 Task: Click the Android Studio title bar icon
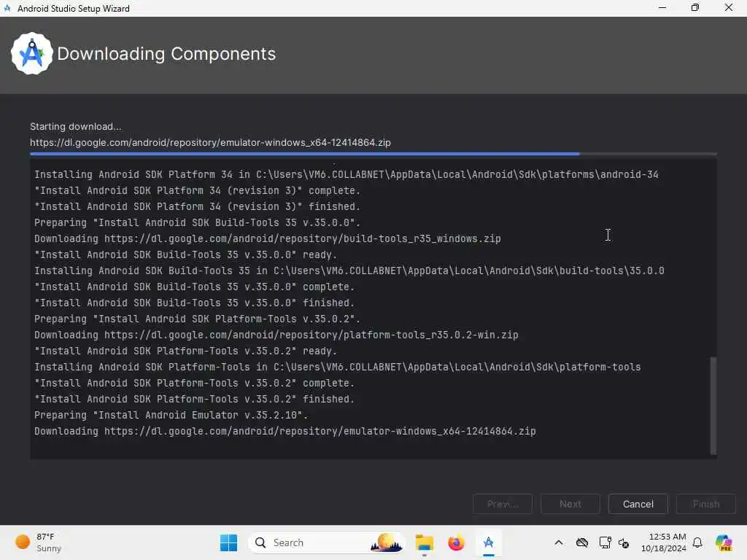point(7,8)
